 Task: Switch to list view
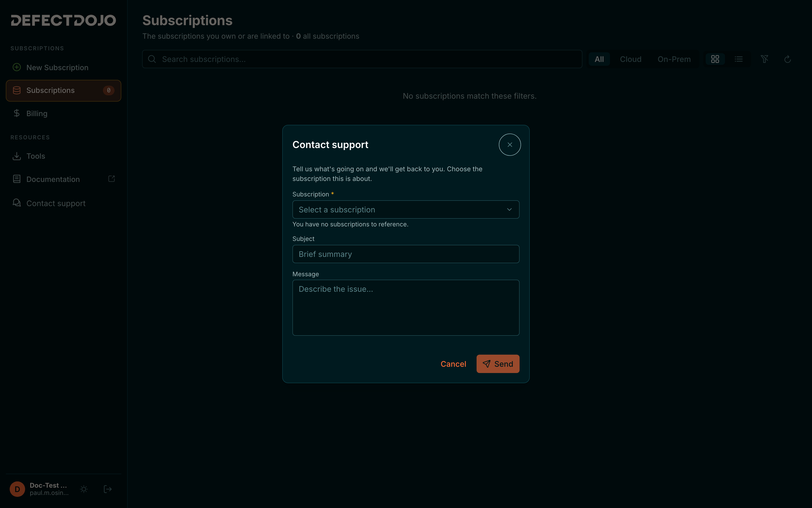click(x=739, y=59)
